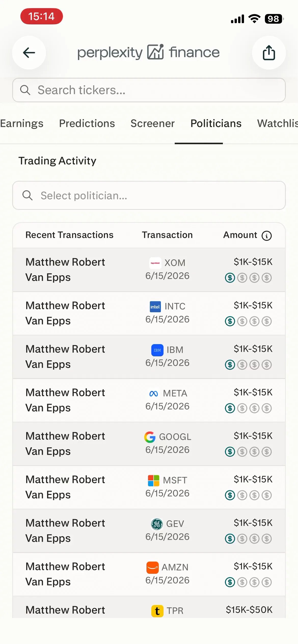Tap the ExxonMobil XOM logo

click(x=155, y=263)
